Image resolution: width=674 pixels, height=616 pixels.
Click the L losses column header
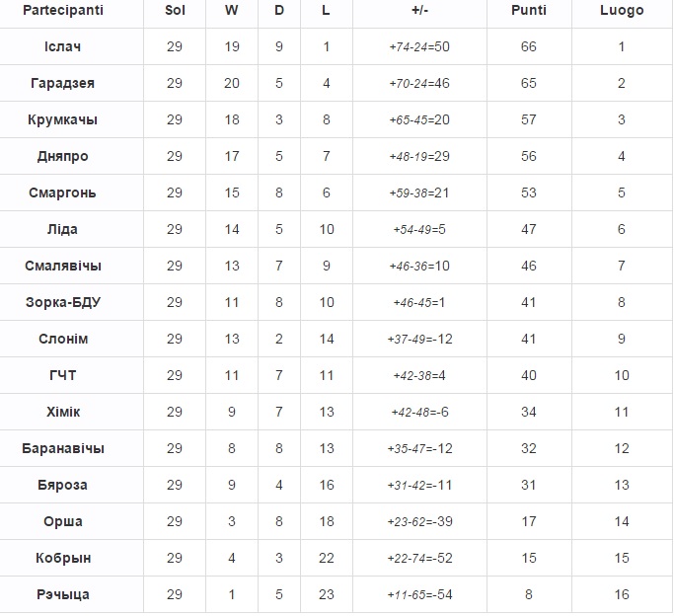[327, 11]
